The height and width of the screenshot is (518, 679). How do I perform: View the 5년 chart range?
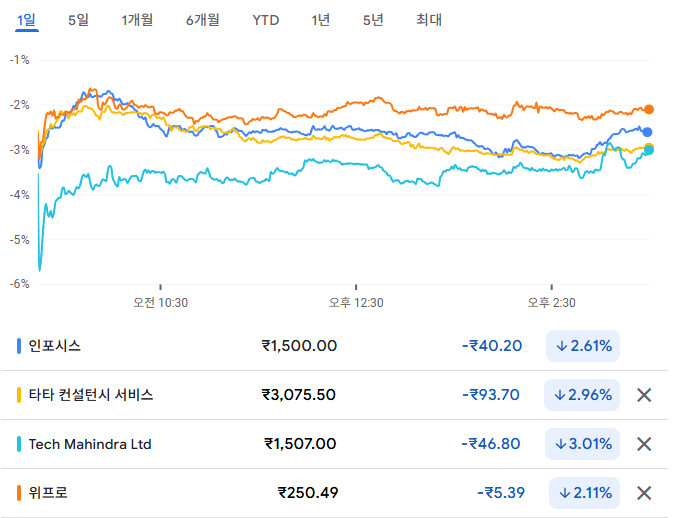[x=373, y=20]
